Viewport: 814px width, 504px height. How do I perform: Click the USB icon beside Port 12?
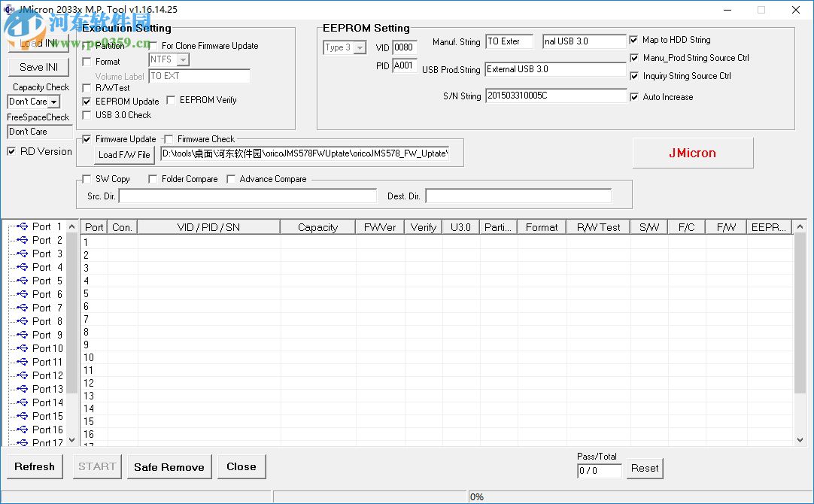23,375
